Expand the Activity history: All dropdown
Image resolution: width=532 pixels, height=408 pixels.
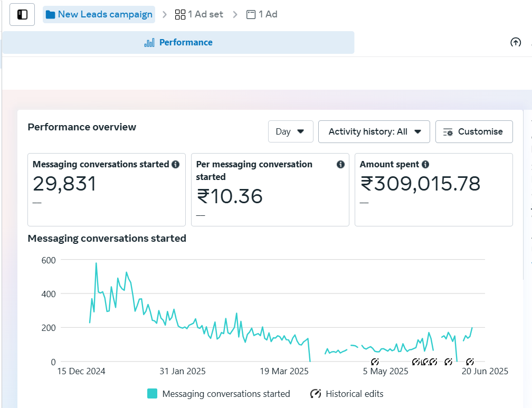374,131
